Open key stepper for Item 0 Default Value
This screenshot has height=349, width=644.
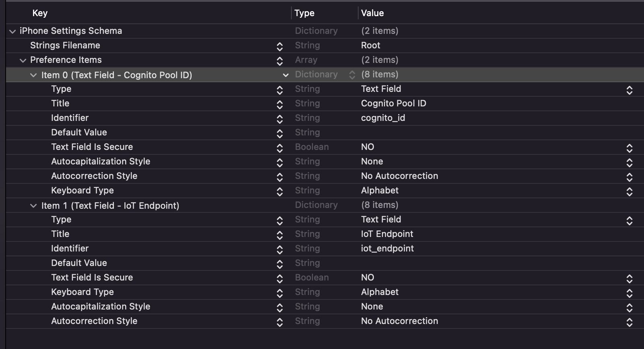click(x=280, y=133)
